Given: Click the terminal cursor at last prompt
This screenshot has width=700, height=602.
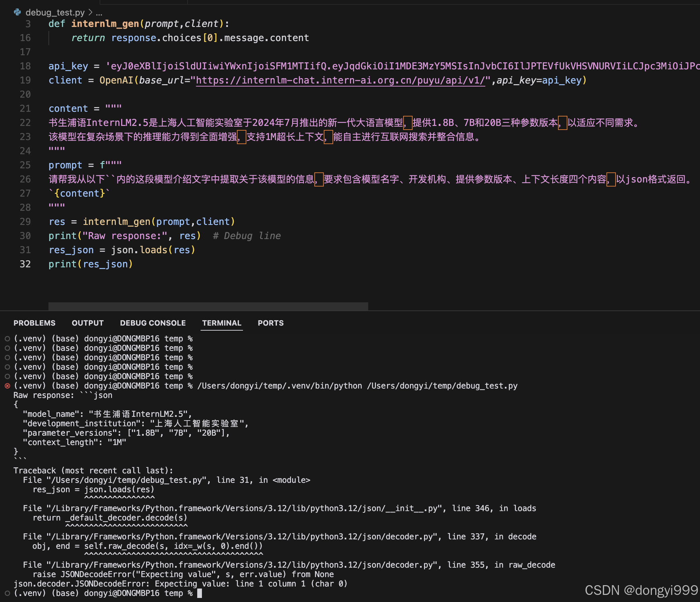Looking at the screenshot, I should point(199,593).
